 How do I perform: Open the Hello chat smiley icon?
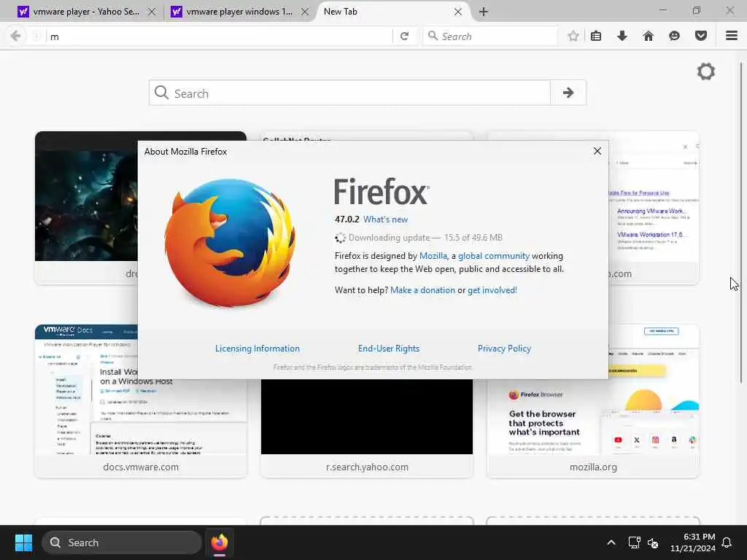[x=674, y=36]
